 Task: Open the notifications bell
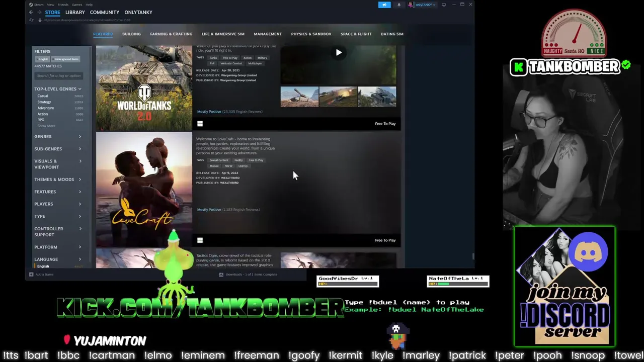coord(399,5)
